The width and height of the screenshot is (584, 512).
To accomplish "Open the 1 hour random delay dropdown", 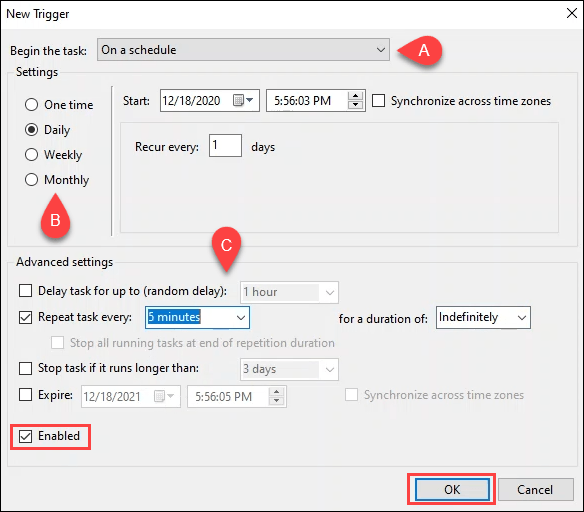I will click(x=289, y=292).
